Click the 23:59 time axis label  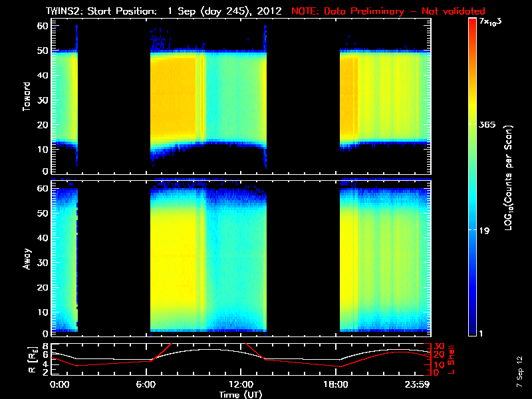(417, 384)
